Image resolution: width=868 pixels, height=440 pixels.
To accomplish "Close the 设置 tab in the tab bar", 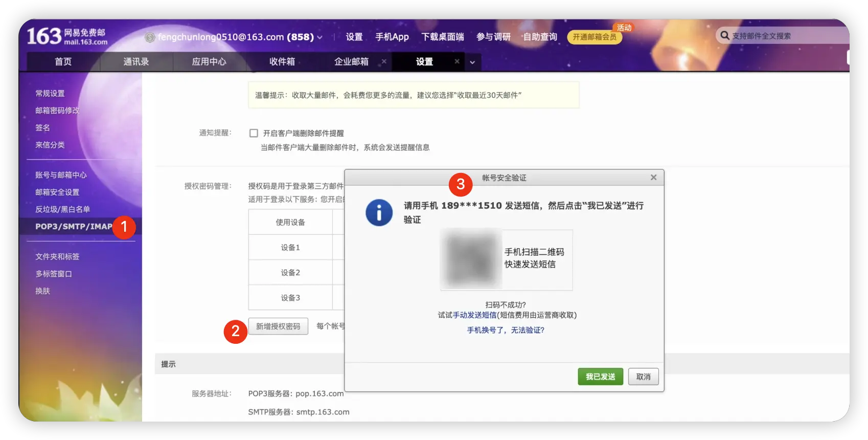I will [457, 61].
